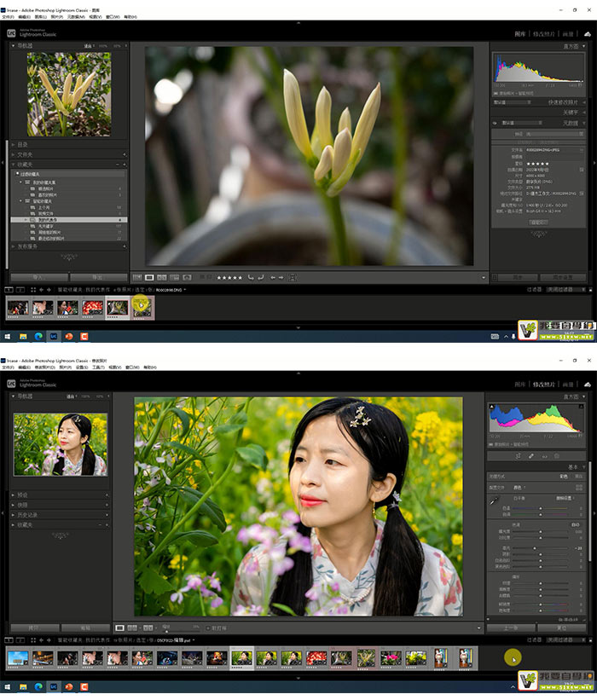Expand History panel in Develop left sidebar
Image resolution: width=597 pixels, height=700 pixels.
pyautogui.click(x=14, y=515)
